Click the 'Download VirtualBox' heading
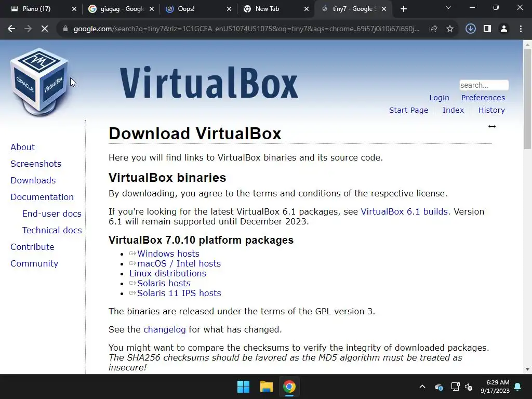The width and height of the screenshot is (532, 399). (195, 134)
